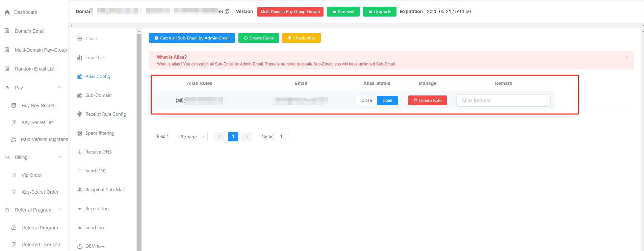
Task: Click the Domain Email sidebar icon
Action: 7,31
